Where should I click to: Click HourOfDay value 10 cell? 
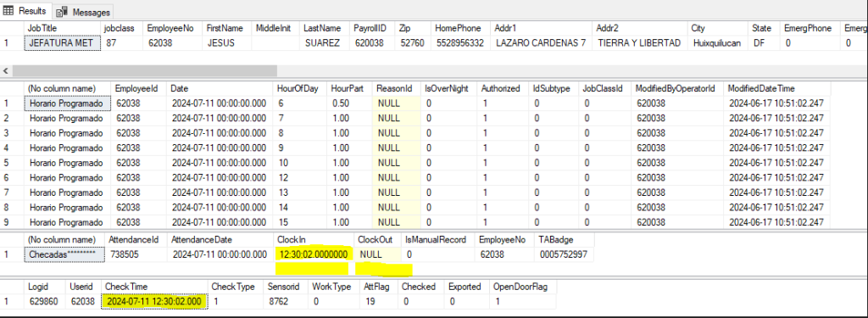301,163
